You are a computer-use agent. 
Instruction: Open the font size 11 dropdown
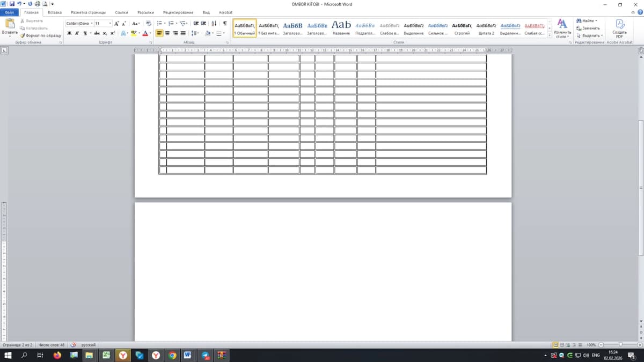110,24
